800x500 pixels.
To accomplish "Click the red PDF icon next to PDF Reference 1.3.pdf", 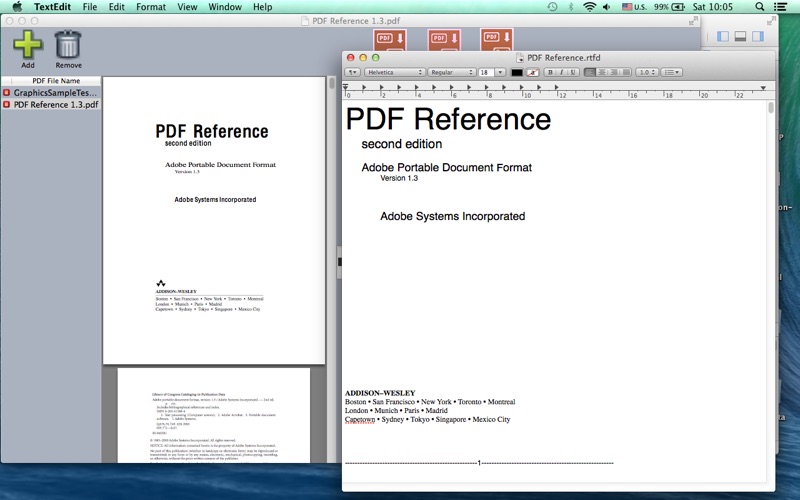I will pos(7,105).
